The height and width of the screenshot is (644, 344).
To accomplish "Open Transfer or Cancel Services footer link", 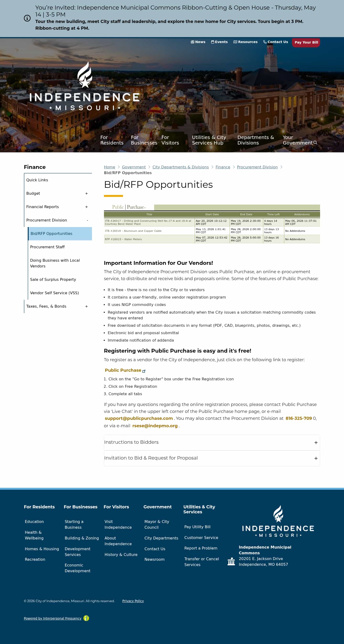I will pos(201,562).
